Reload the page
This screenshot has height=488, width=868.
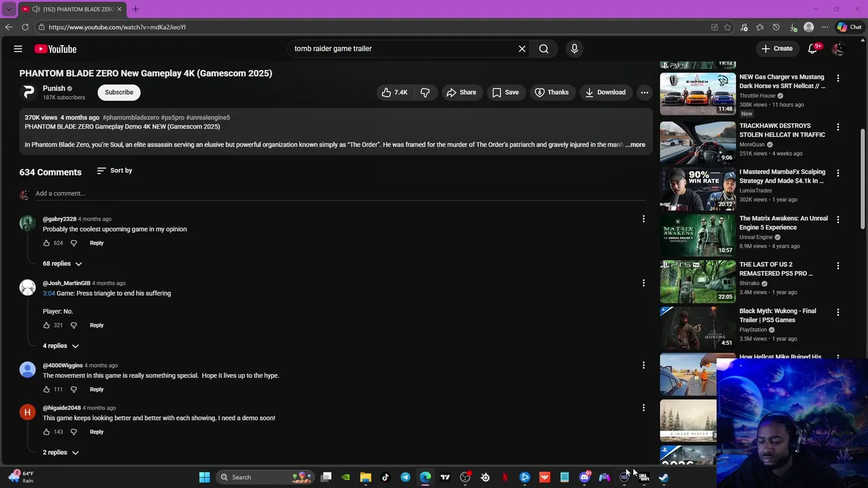25,27
